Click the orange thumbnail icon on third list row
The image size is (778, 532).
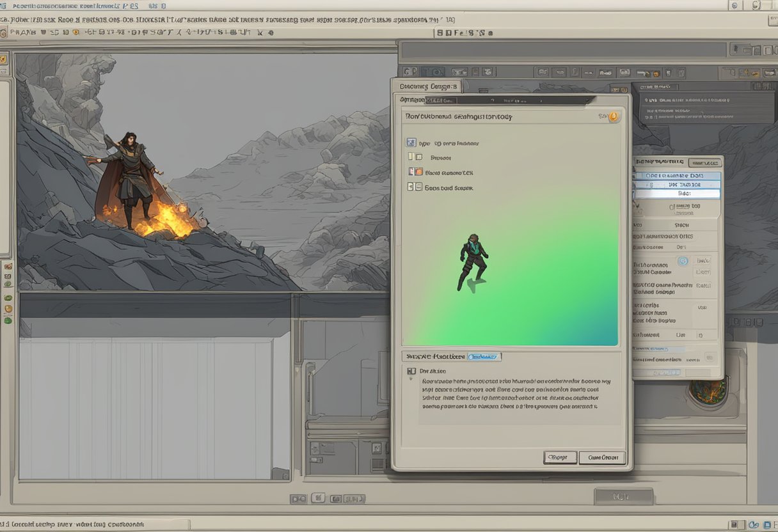tap(420, 173)
